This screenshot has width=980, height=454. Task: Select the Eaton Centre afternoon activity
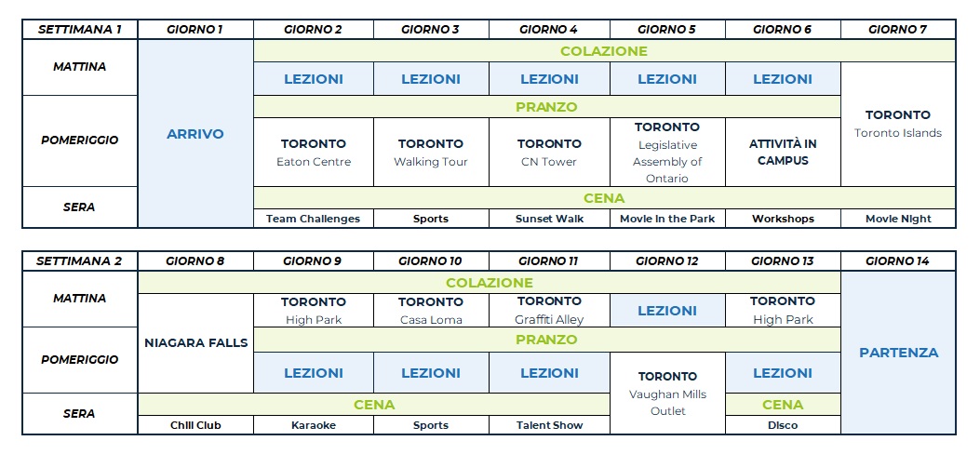(314, 153)
